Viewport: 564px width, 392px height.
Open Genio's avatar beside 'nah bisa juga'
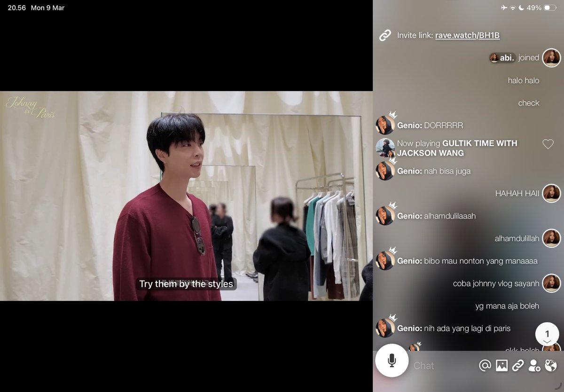[385, 171]
